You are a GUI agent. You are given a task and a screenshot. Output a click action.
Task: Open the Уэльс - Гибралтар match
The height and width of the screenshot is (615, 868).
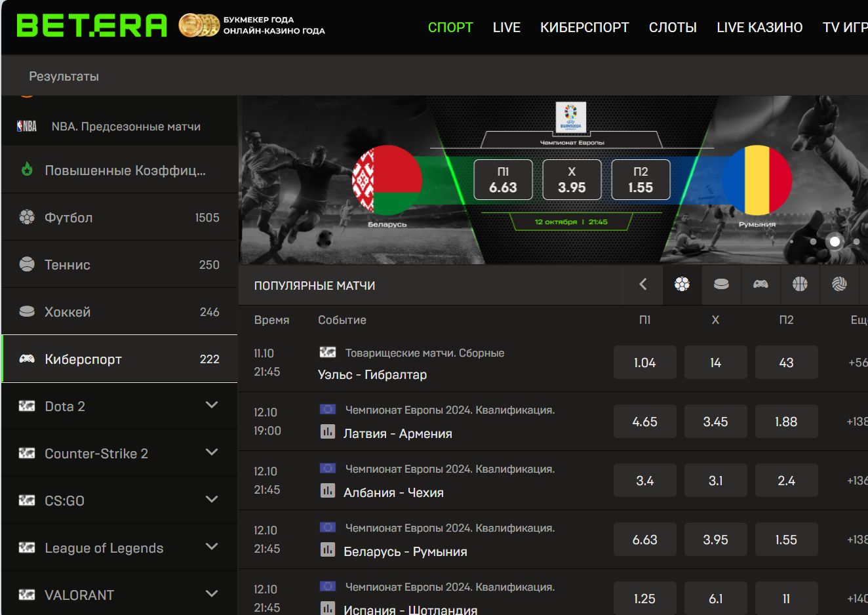[372, 375]
